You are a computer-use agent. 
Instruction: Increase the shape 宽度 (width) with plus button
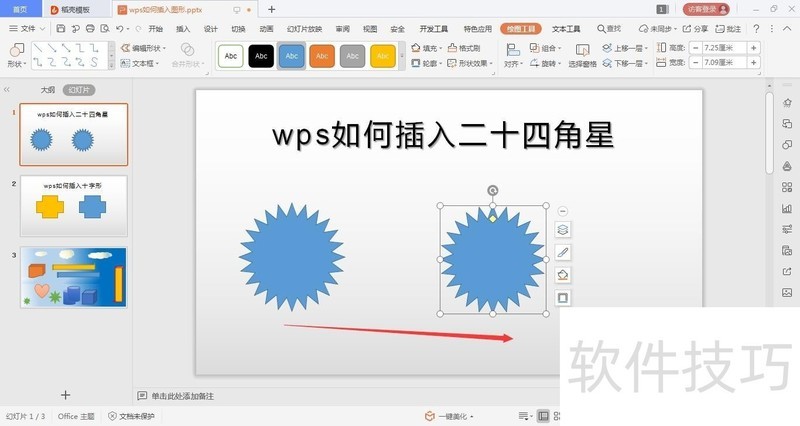(x=754, y=62)
